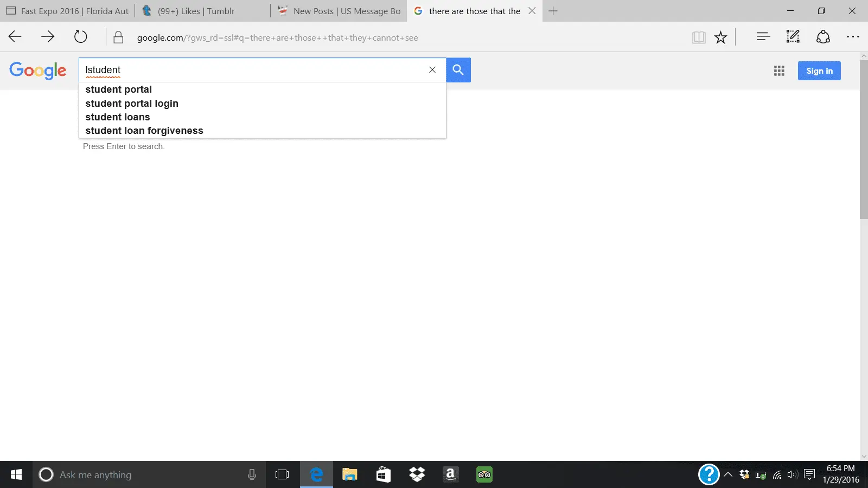Screen dimensions: 868x488
Task: Activate Cortana microphone voice input
Action: [252, 475]
